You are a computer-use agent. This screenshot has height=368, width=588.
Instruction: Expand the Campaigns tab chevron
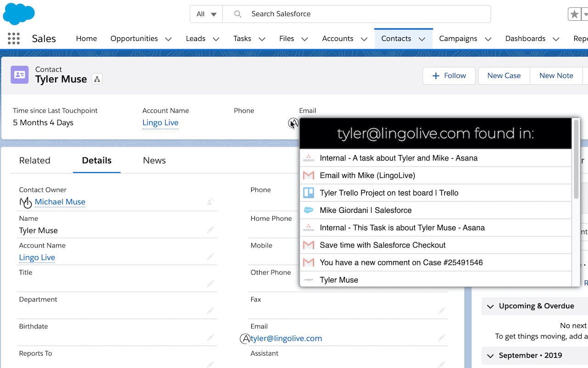pos(488,39)
